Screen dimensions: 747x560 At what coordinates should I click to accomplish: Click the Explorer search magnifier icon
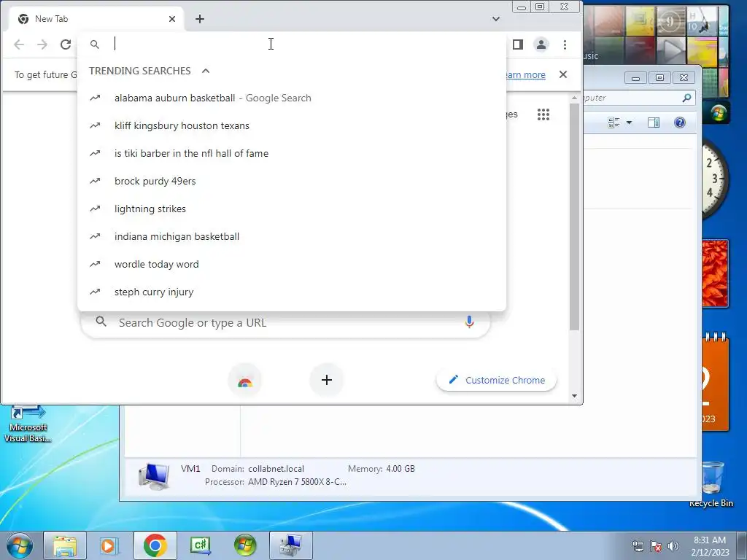[686, 98]
